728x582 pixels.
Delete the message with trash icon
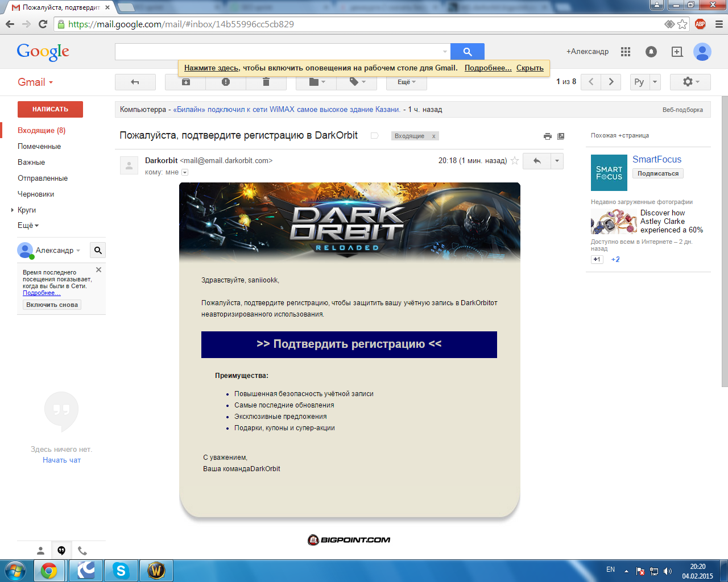pyautogui.click(x=266, y=82)
